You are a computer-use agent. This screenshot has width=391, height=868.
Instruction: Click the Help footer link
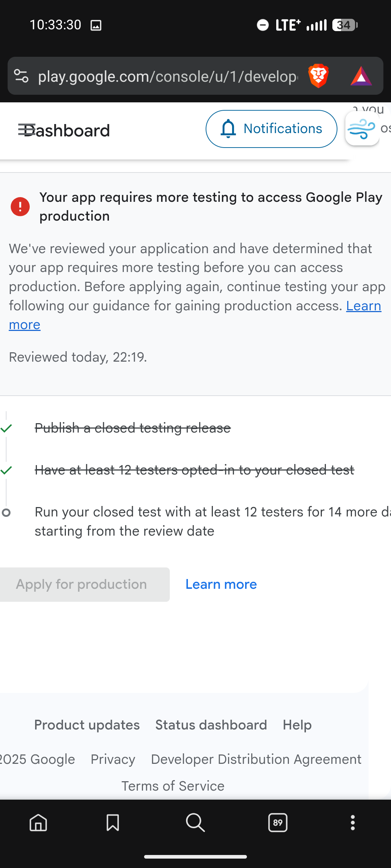(297, 725)
